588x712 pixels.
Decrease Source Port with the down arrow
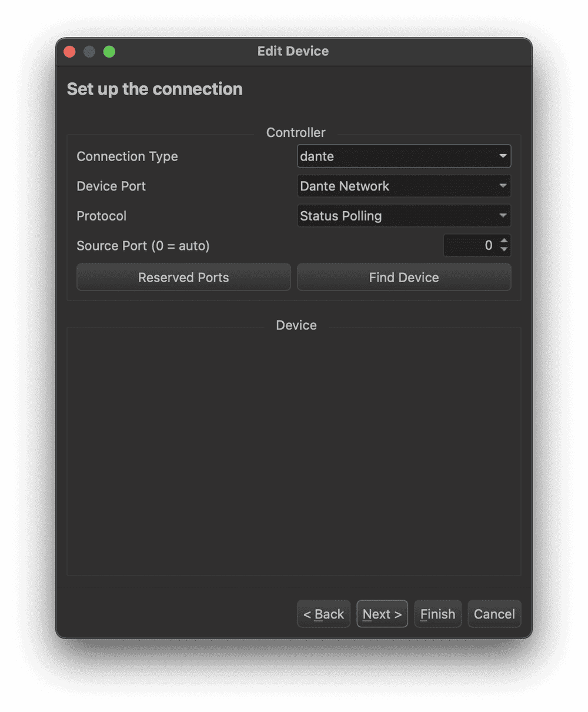[x=504, y=250]
